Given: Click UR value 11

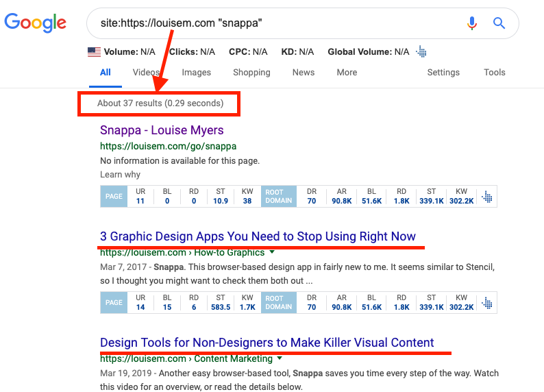Looking at the screenshot, I should (x=140, y=201).
